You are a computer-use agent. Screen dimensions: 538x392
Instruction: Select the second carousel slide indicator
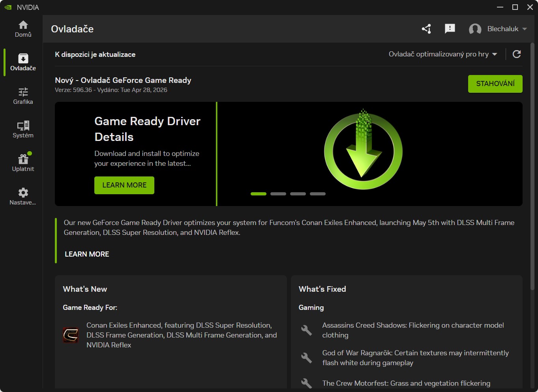pos(278,194)
